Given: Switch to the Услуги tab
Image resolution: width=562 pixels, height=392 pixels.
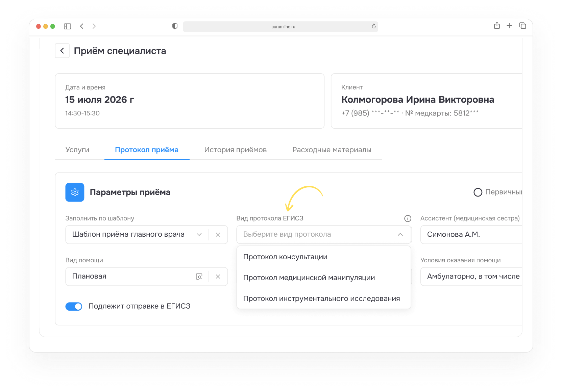Looking at the screenshot, I should click(77, 150).
